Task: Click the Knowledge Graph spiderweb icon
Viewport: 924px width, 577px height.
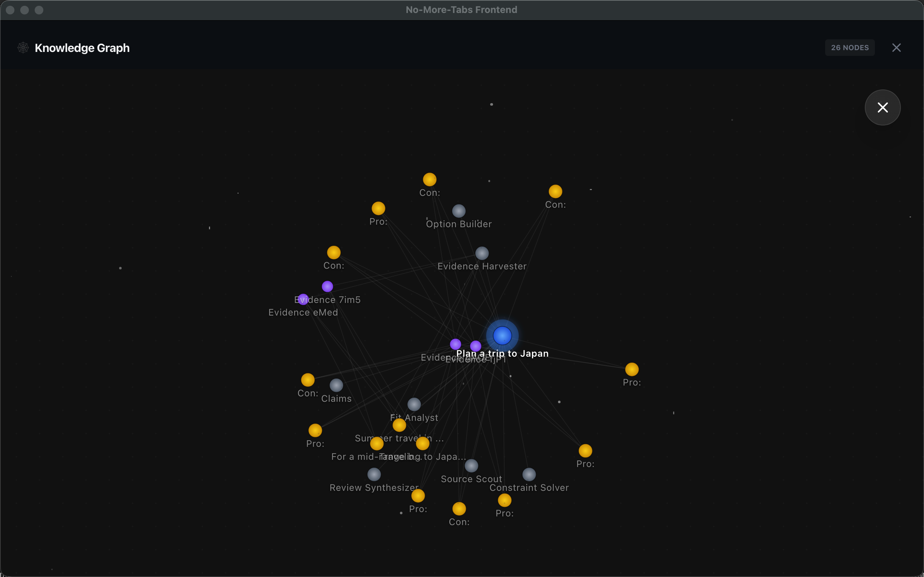Action: pyautogui.click(x=23, y=48)
